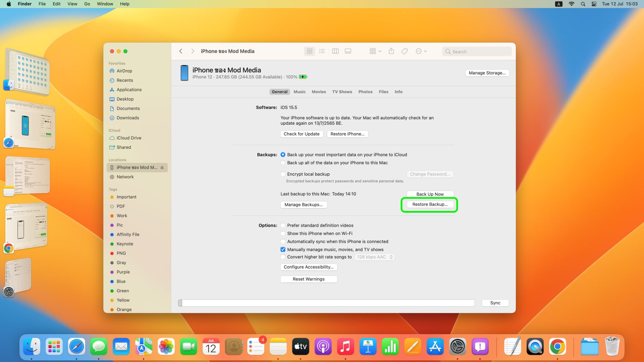Switch to the Photos tab
Screen dimensions: 644x362
click(x=365, y=92)
